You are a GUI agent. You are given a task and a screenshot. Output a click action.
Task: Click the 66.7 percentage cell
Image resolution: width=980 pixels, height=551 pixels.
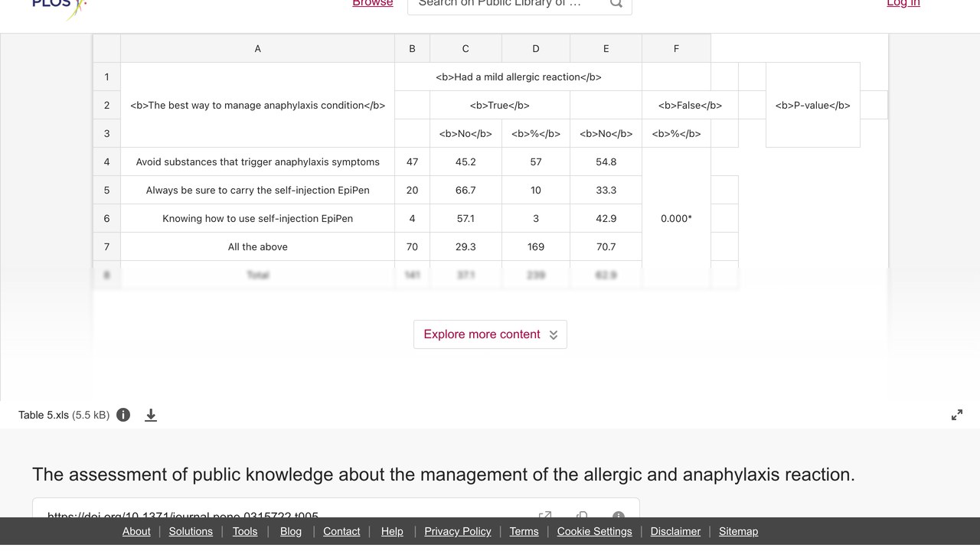click(x=465, y=190)
